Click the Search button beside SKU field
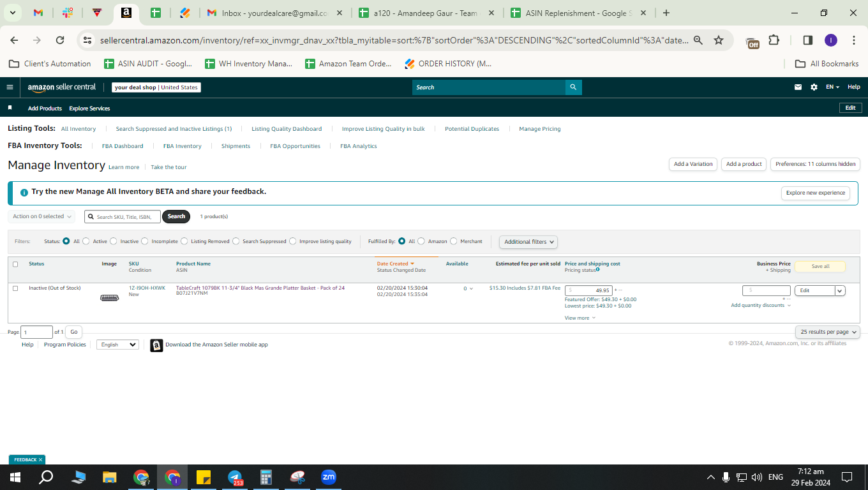Viewport: 868px width, 490px height. click(176, 216)
